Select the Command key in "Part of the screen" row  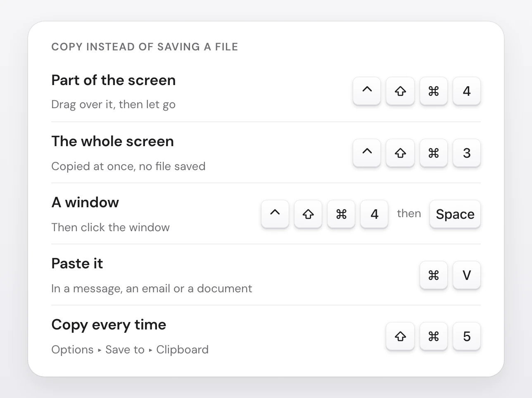point(434,91)
